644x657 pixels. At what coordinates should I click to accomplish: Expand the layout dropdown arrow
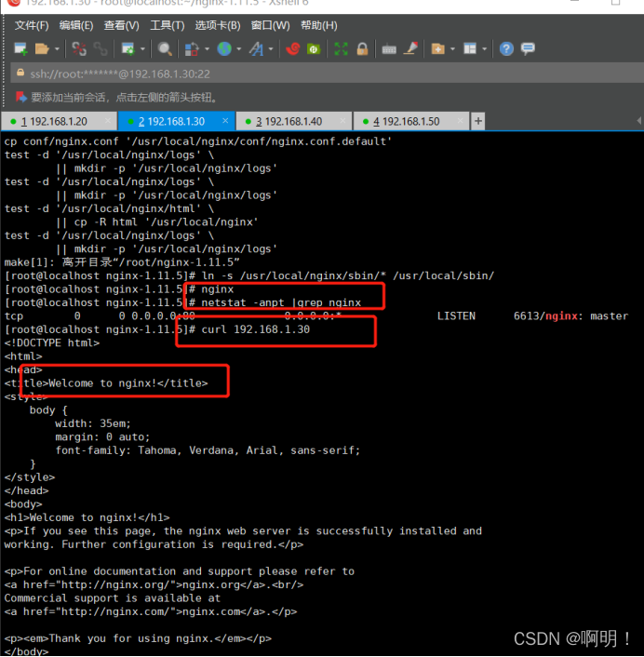pyautogui.click(x=484, y=49)
